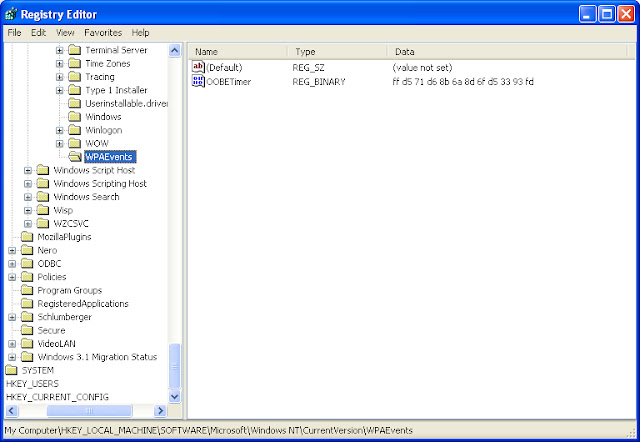Image resolution: width=640 pixels, height=442 pixels.
Task: Expand the Windows 3.1 Migration Status key
Action: pos(12,357)
